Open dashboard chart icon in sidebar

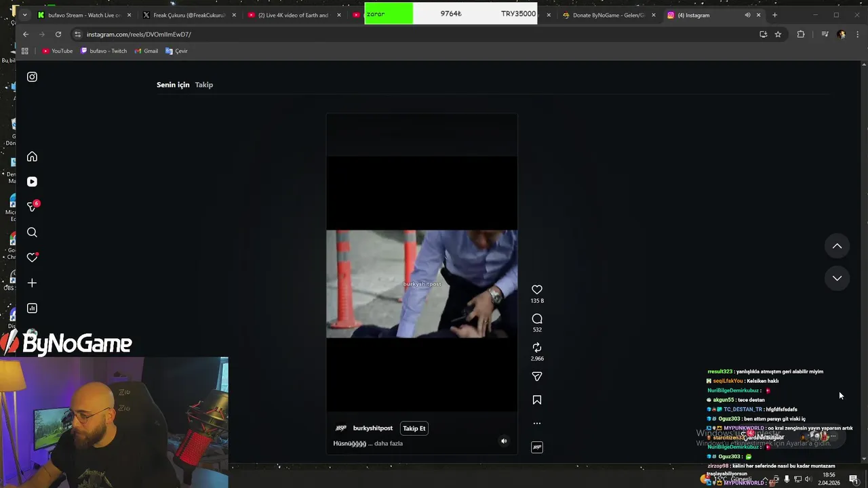point(32,308)
